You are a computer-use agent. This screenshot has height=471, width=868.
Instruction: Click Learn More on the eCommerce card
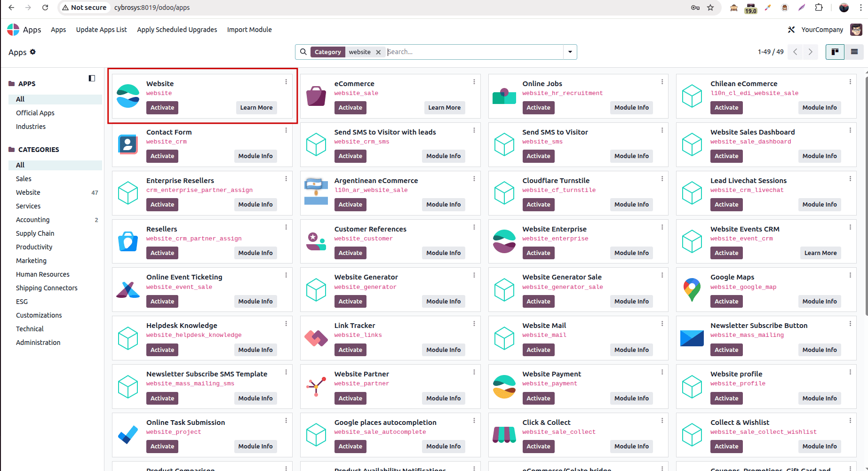(444, 107)
